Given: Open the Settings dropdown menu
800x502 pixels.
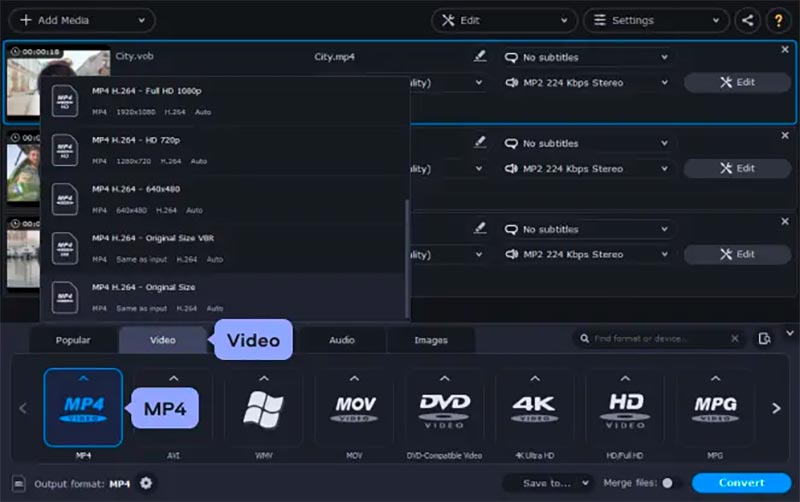Looking at the screenshot, I should (x=656, y=20).
